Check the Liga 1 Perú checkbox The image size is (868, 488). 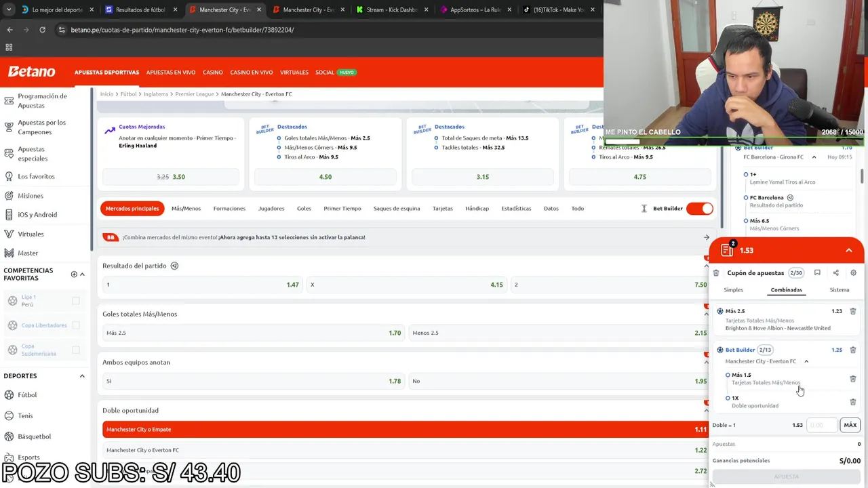tap(76, 300)
